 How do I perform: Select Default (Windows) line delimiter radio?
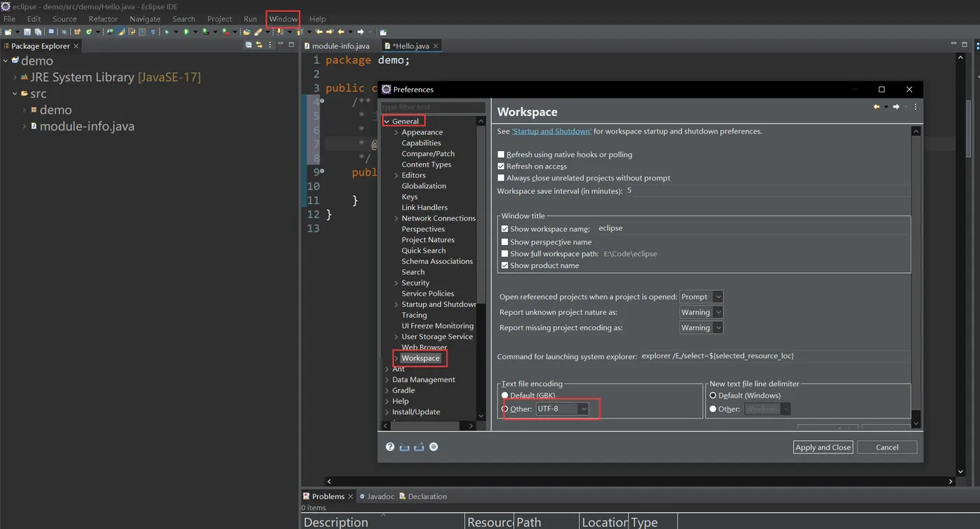tap(713, 395)
